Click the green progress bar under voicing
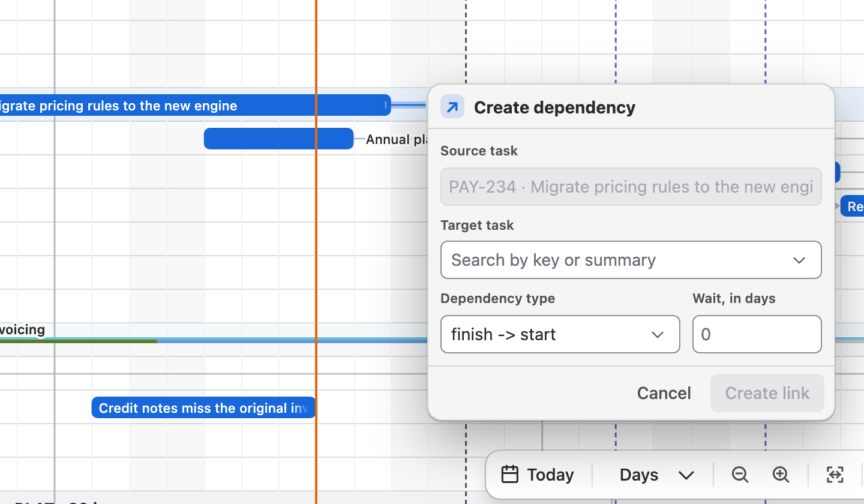864x504 pixels. pyautogui.click(x=78, y=341)
